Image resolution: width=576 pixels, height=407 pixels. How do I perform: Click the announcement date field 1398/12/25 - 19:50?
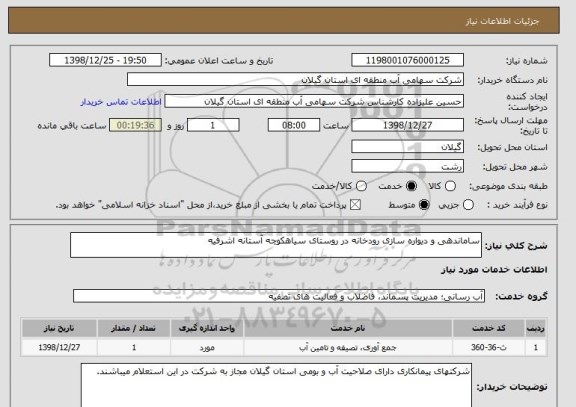105,60
